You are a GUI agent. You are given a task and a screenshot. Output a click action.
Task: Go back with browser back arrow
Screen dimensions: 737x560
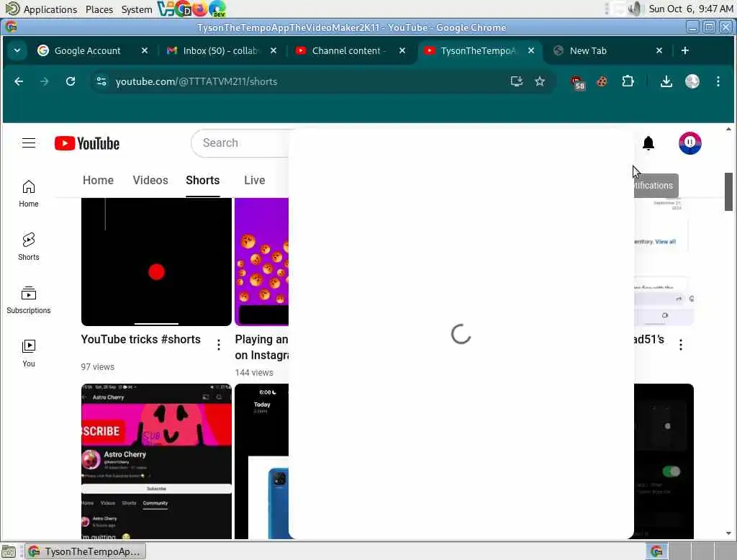coord(19,81)
